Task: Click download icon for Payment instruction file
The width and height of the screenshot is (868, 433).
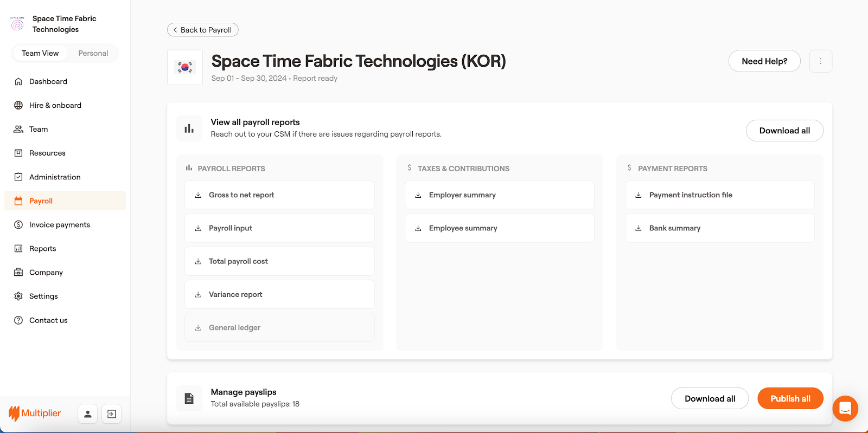Action: pos(639,195)
